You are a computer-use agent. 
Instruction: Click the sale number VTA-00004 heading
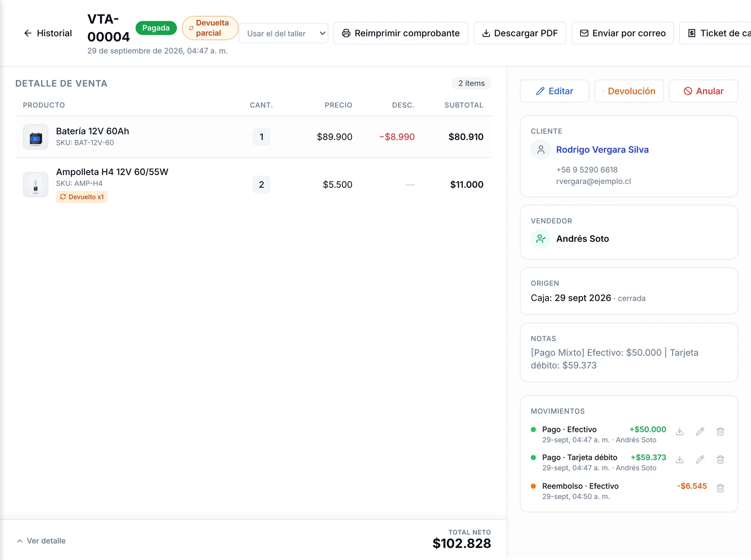coord(108,28)
